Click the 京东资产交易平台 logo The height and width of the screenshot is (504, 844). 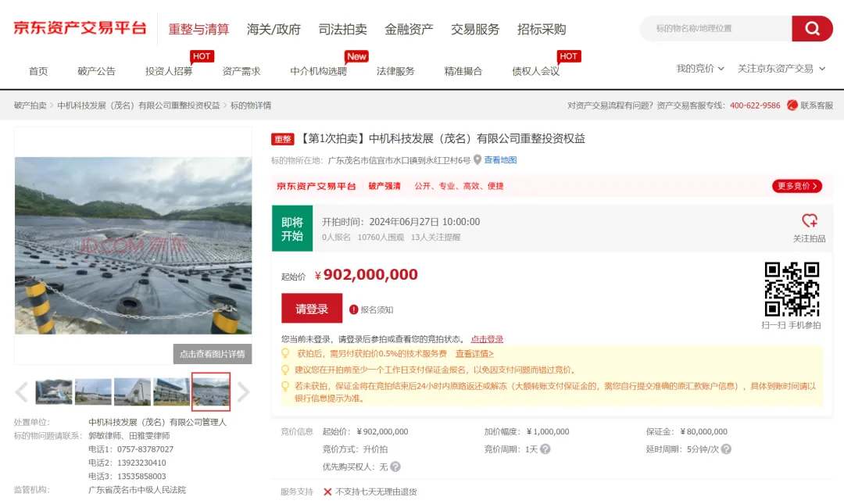coord(80,28)
